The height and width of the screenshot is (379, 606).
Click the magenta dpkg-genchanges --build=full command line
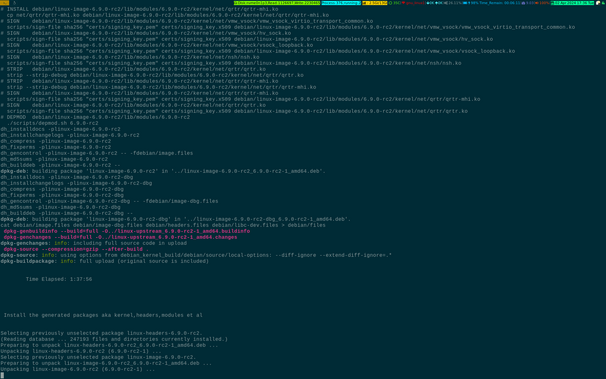coord(120,237)
